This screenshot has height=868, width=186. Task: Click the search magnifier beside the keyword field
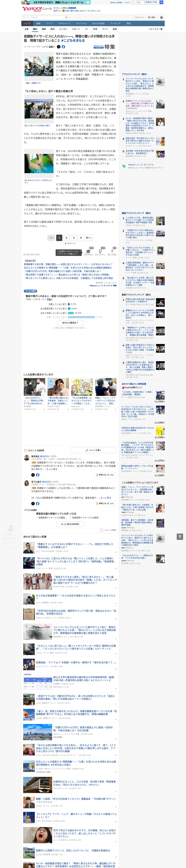[66, 17]
